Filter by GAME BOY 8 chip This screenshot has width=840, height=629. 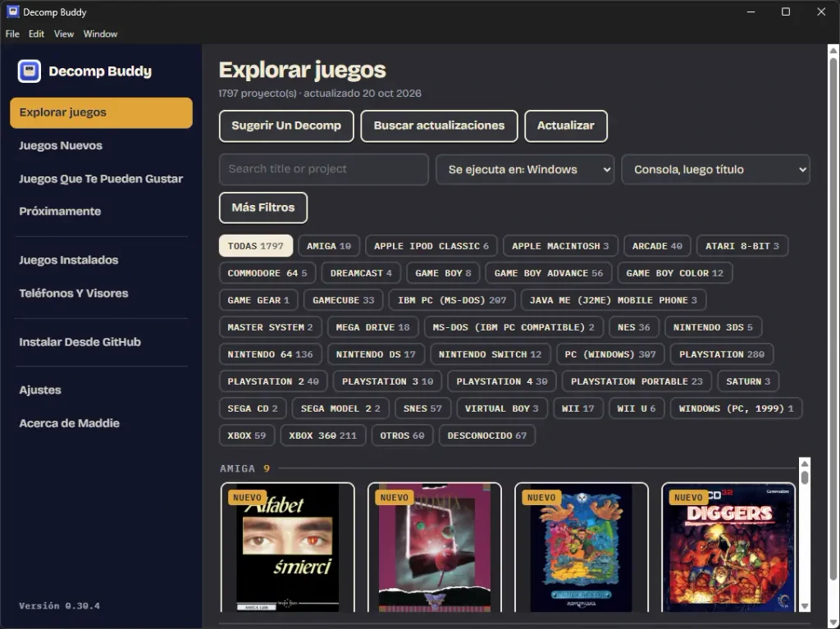point(443,273)
